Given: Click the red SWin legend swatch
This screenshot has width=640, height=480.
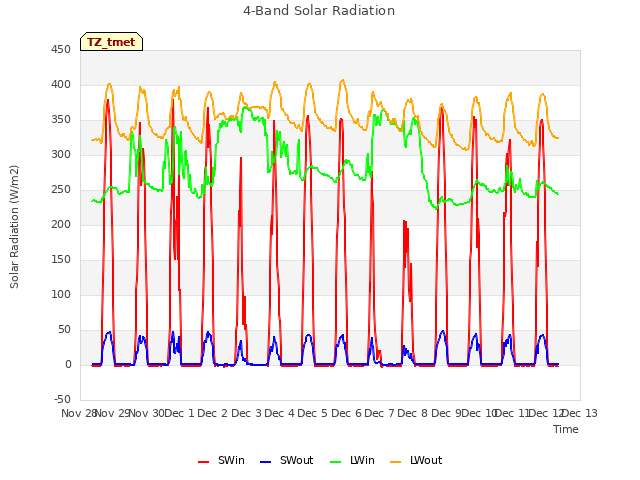Looking at the screenshot, I should [x=203, y=462].
